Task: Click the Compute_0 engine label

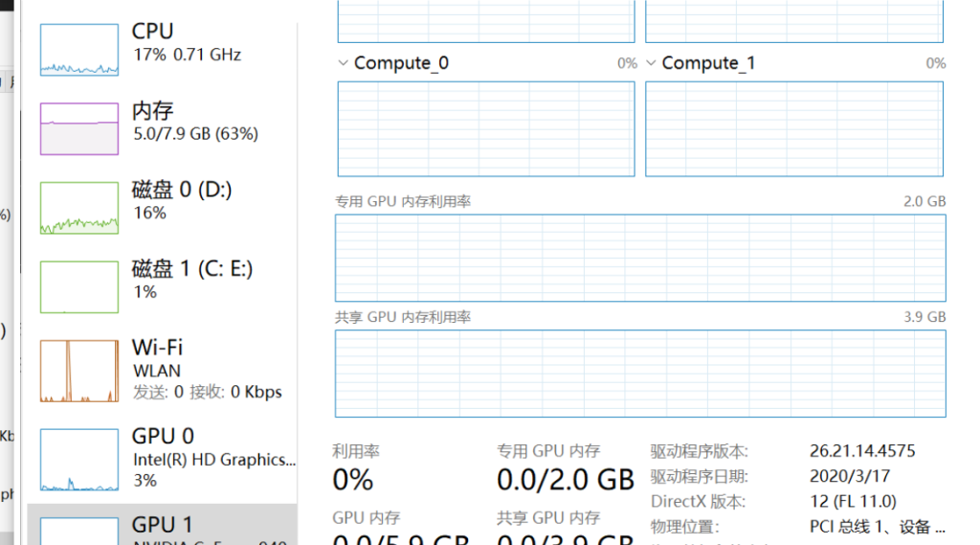Action: 401,63
